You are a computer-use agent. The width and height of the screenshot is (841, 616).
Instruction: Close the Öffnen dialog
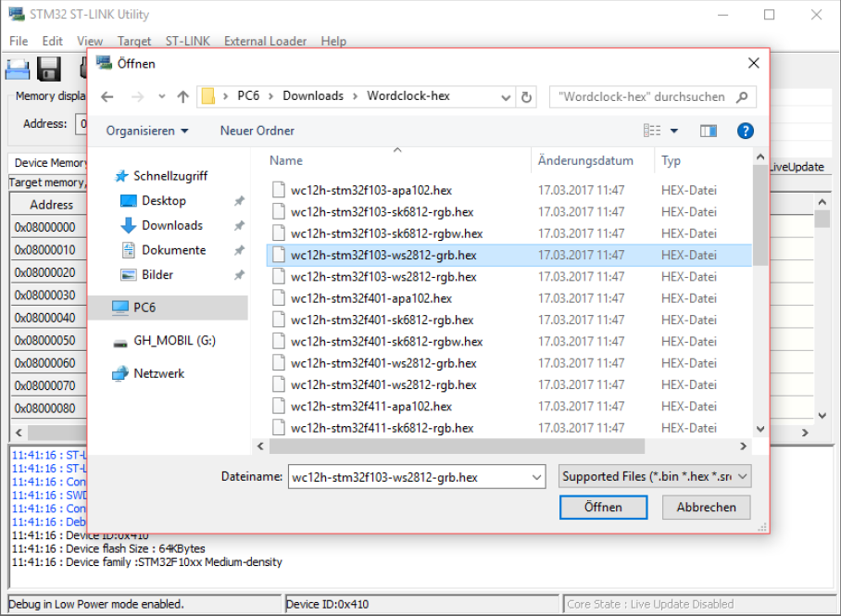click(754, 63)
